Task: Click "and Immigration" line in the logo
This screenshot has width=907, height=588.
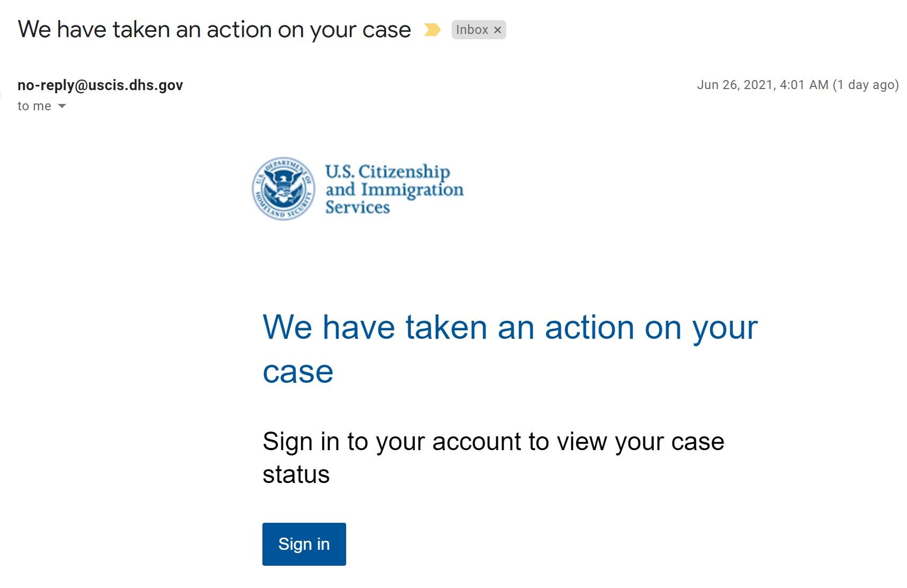Action: [394, 189]
